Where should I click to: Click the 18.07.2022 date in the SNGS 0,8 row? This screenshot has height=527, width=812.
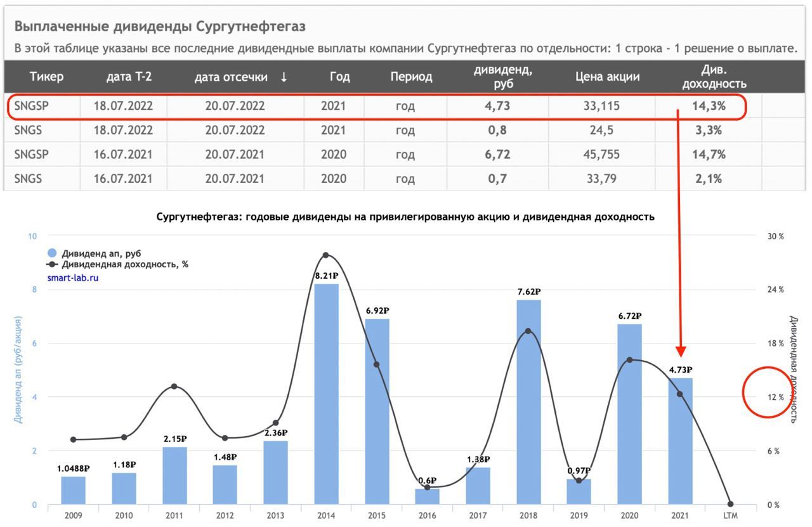pyautogui.click(x=123, y=130)
